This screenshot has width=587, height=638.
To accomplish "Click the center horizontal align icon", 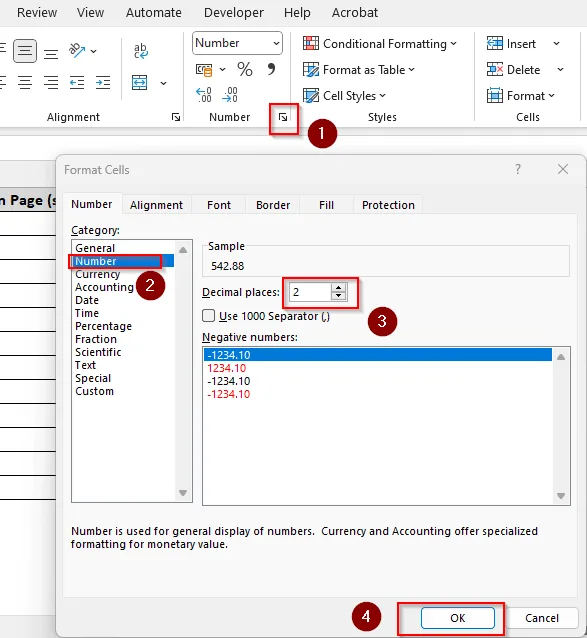I will tap(25, 83).
